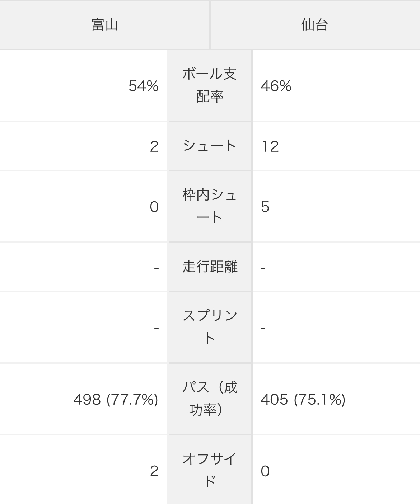Select the 富山 team header
The height and width of the screenshot is (504, 420).
(x=105, y=25)
